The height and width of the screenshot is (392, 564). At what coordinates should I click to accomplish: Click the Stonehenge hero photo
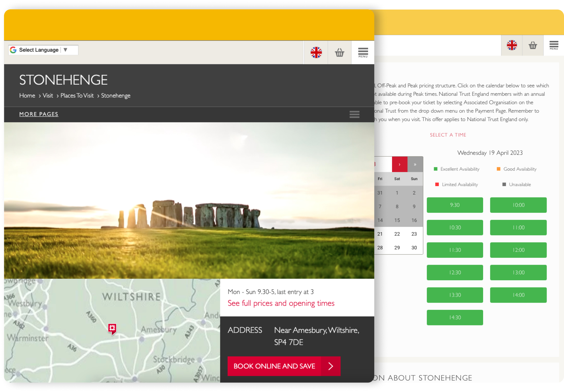(x=189, y=200)
